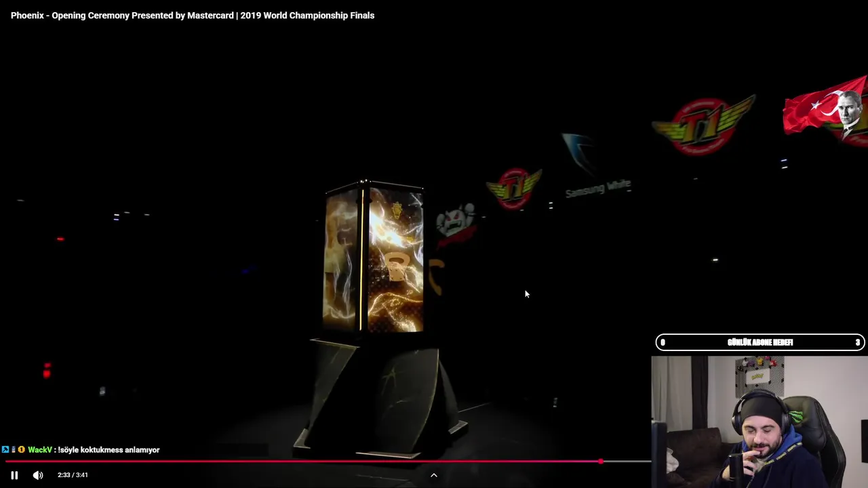Expand the chevron-up panel on player bar
The height and width of the screenshot is (488, 868).
coord(434,475)
